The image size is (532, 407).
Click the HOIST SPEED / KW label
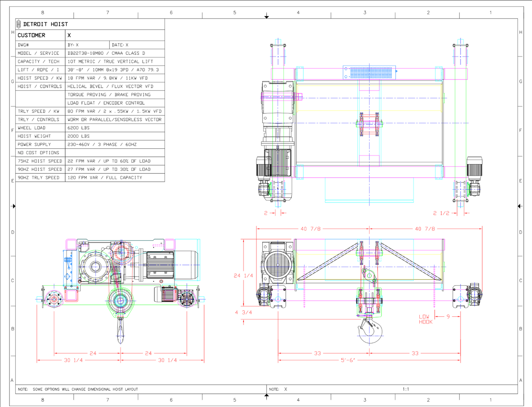pyautogui.click(x=39, y=78)
